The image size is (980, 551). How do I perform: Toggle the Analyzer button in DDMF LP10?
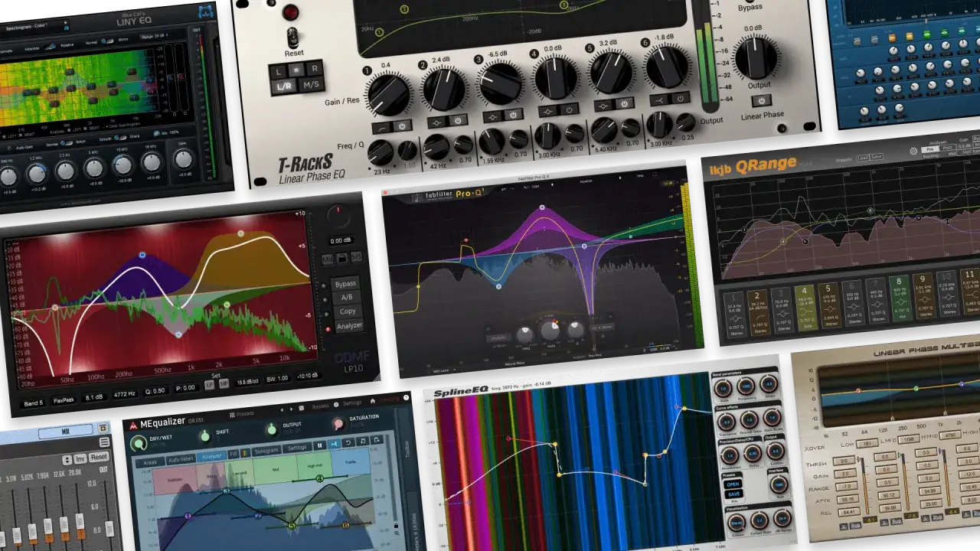(348, 325)
